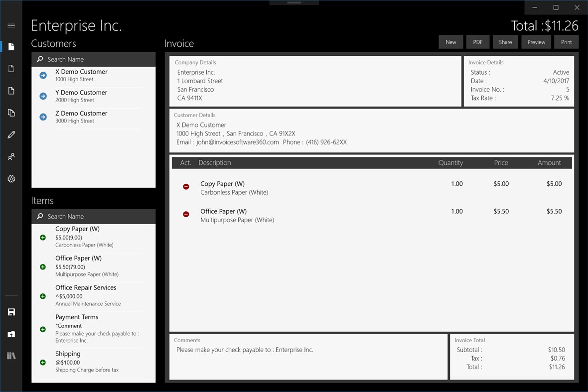
Task: Select the pencil edit icon in sidebar
Action: 11,134
